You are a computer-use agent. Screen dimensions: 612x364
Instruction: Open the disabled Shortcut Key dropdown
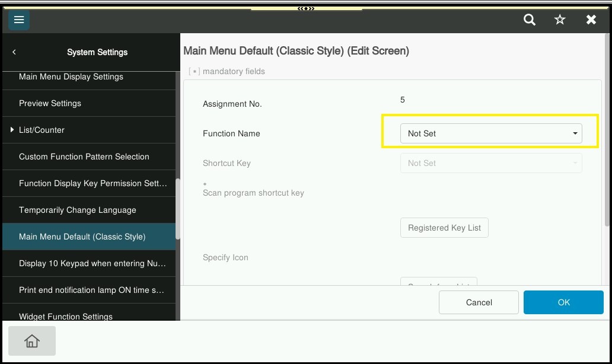click(490, 163)
